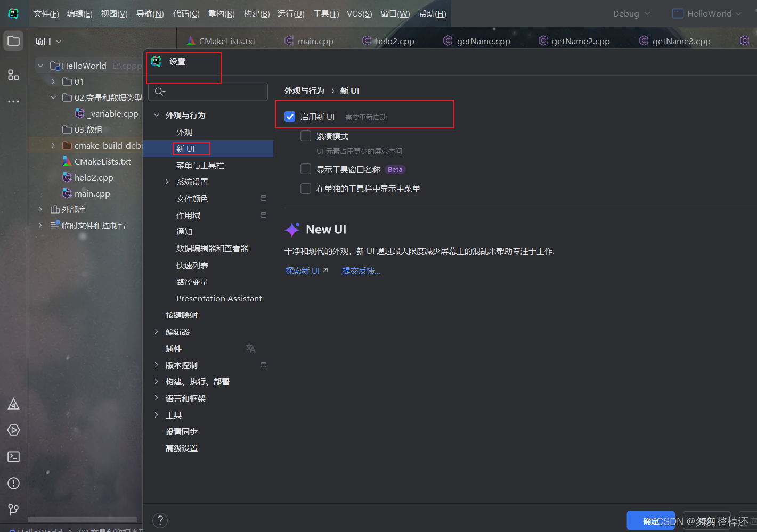Collapse the 外观与行为 settings section
The height and width of the screenshot is (532, 757).
157,115
